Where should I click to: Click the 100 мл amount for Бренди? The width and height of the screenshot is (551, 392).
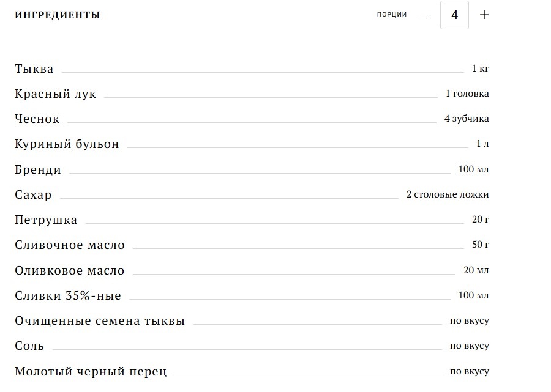(474, 169)
